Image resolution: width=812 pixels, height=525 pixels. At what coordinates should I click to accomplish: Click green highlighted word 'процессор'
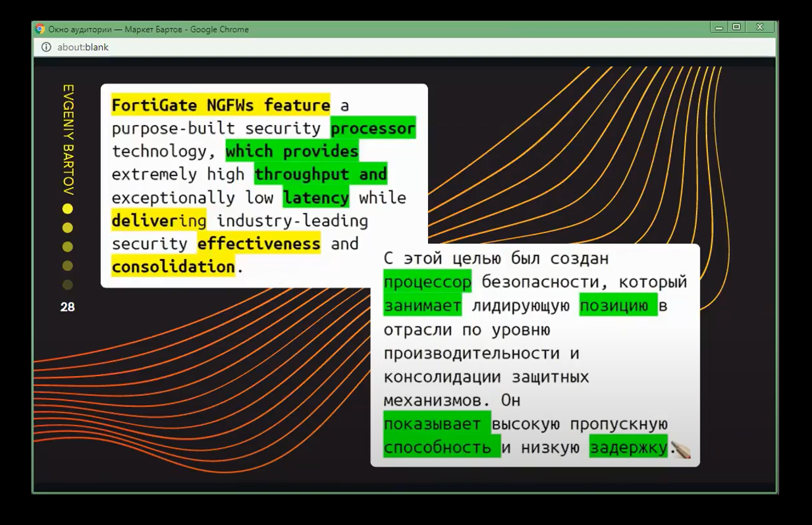click(x=427, y=282)
